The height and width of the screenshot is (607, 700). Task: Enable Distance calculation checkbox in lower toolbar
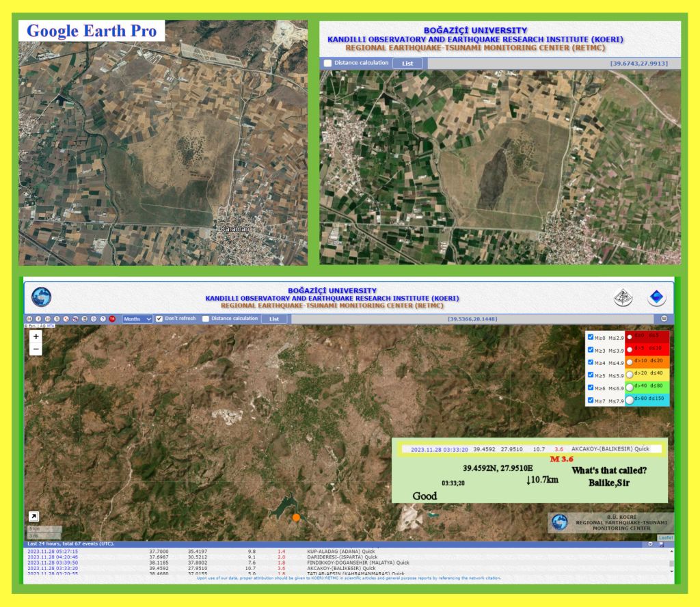[206, 319]
